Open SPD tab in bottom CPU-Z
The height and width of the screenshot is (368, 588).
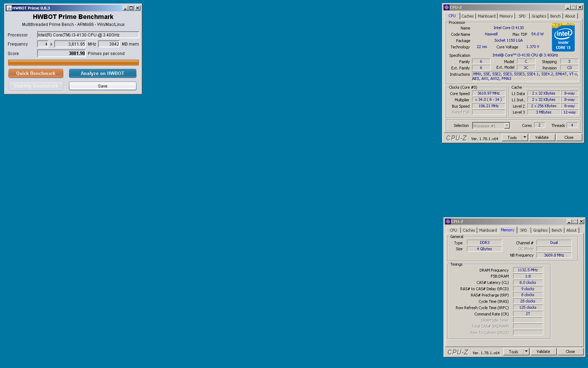pos(524,230)
